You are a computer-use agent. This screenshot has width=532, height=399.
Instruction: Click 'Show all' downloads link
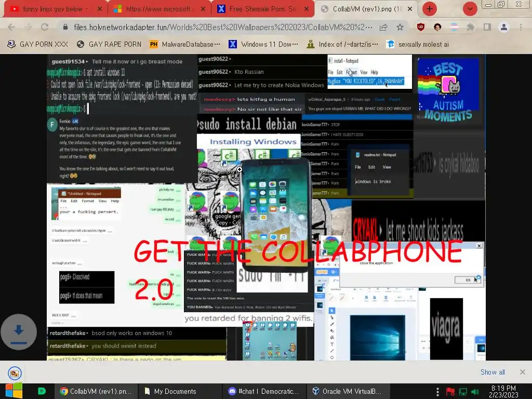coord(493,372)
